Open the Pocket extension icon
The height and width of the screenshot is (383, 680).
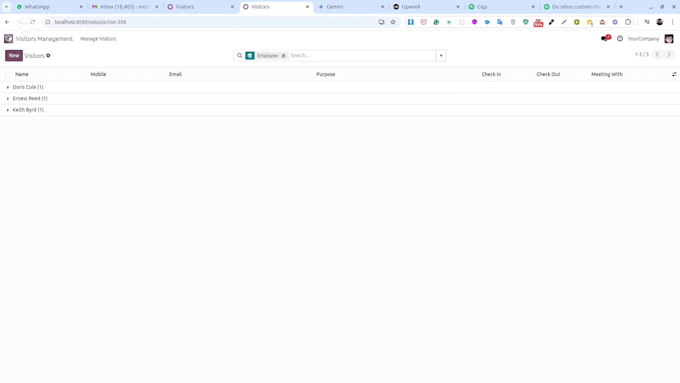click(424, 22)
